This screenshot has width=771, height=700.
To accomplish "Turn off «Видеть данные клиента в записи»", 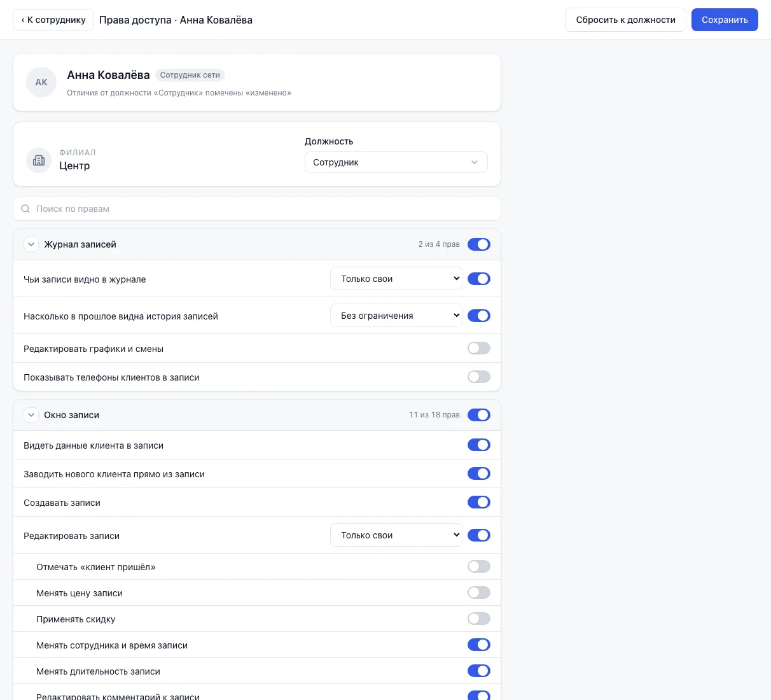I will tap(479, 445).
